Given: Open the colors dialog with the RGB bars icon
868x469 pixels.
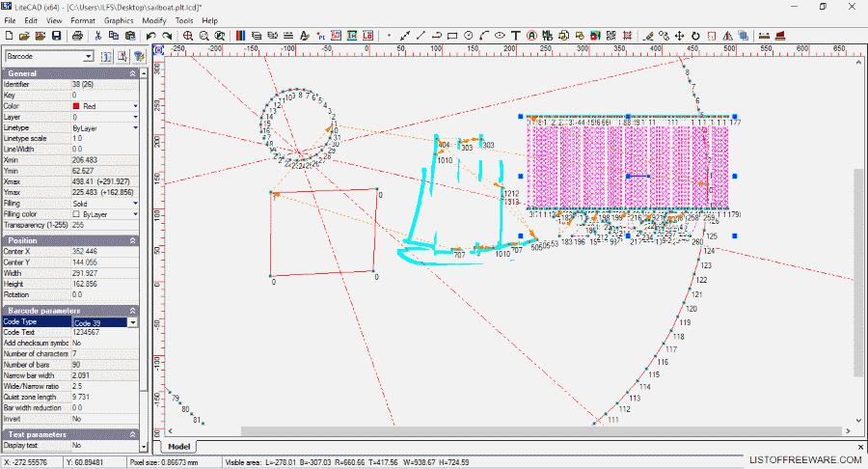Looking at the screenshot, I should click(x=240, y=36).
